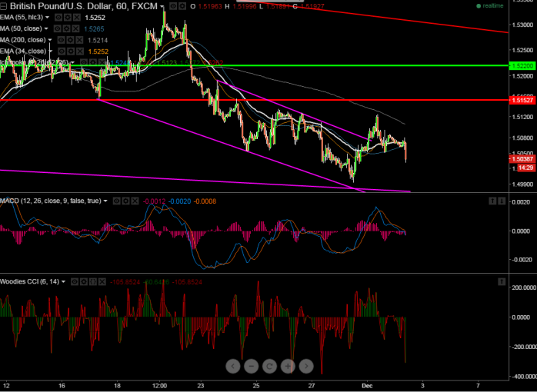Delete the EMA (34, close) indicator
The width and height of the screenshot is (537, 392).
tap(80, 51)
